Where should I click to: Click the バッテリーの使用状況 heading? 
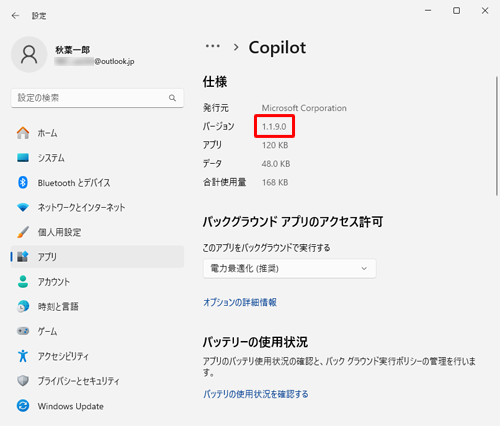[x=255, y=342]
